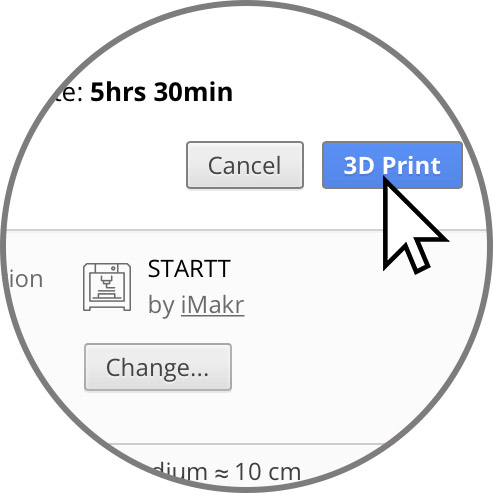493x493 pixels.
Task: Follow the underlined iMakr hyperlink
Action: click(213, 305)
